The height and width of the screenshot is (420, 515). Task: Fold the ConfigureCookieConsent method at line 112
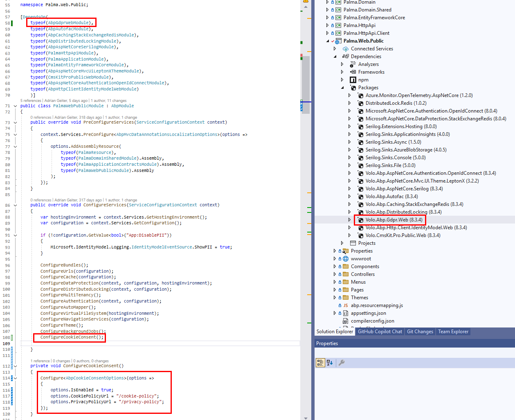coord(16,366)
